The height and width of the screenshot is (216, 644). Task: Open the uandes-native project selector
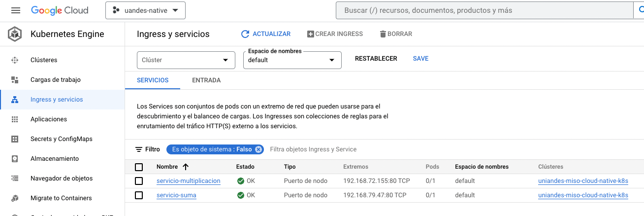click(145, 10)
